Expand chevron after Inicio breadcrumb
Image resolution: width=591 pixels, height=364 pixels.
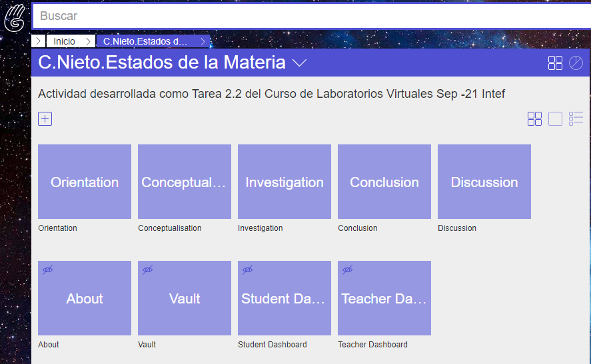88,41
